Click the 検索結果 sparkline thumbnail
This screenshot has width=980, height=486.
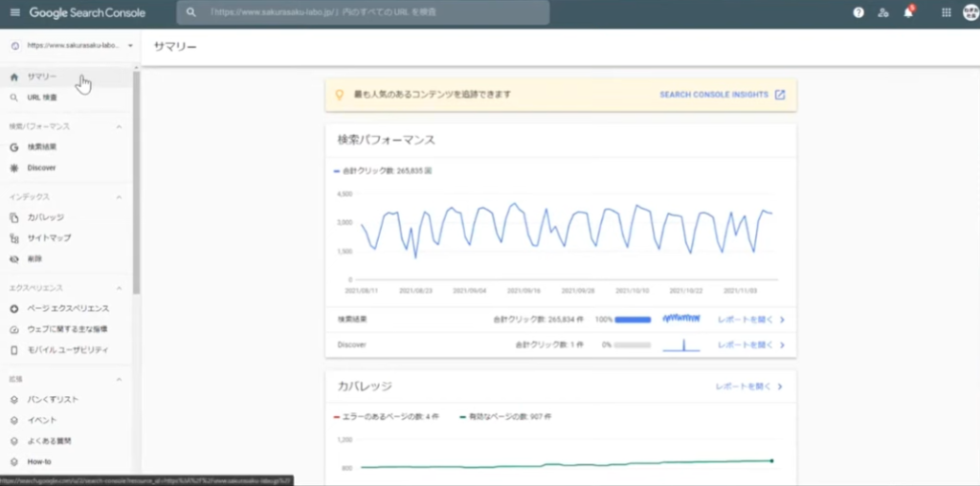(681, 320)
